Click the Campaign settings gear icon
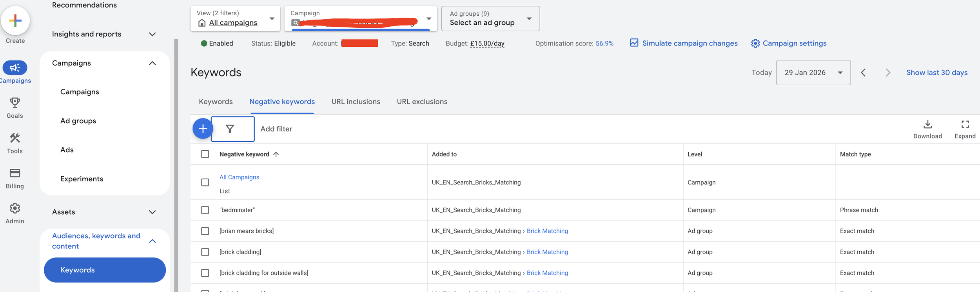Image resolution: width=980 pixels, height=292 pixels. click(x=755, y=43)
